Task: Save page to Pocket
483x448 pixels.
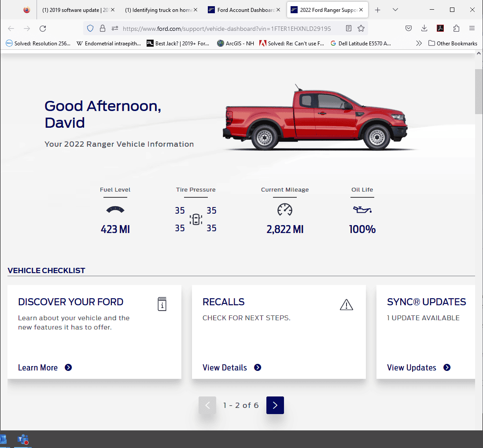Action: coord(409,29)
